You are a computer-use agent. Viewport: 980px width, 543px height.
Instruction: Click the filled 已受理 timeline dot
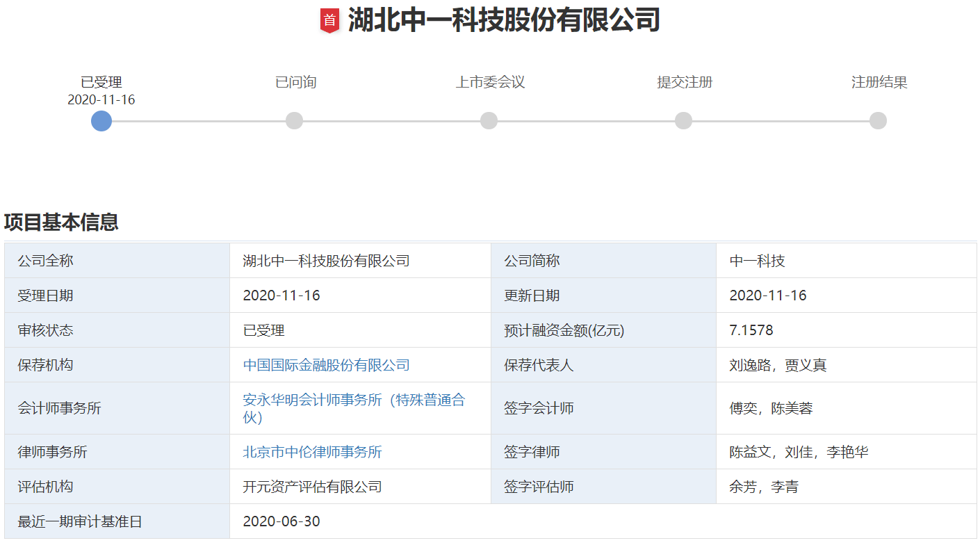pos(101,121)
